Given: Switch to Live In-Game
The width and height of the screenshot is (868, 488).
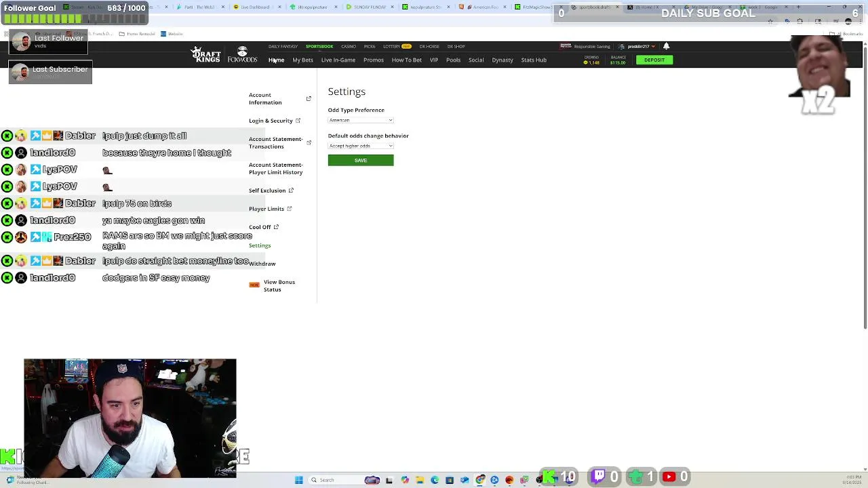Looking at the screenshot, I should 338,60.
